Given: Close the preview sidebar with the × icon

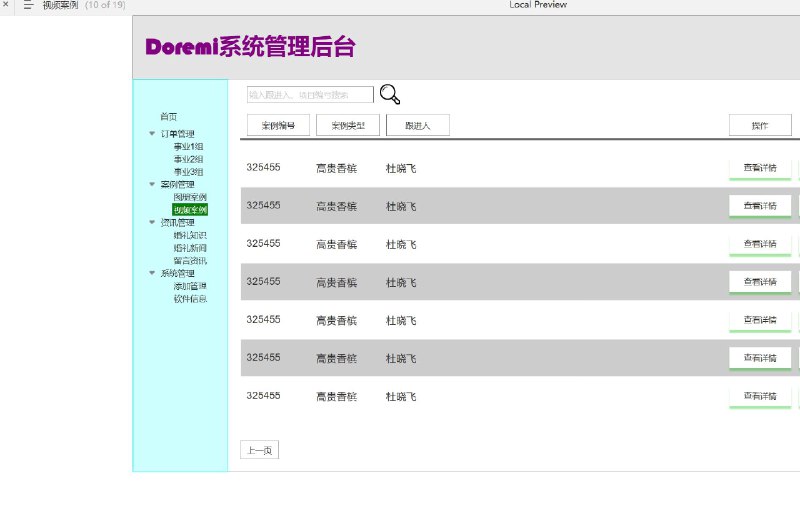Looking at the screenshot, I should pos(6,4).
